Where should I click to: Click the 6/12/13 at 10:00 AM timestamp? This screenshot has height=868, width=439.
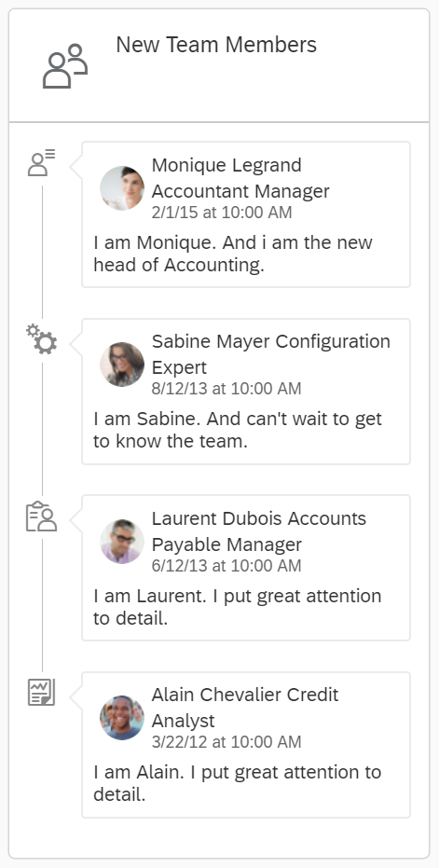coord(226,566)
